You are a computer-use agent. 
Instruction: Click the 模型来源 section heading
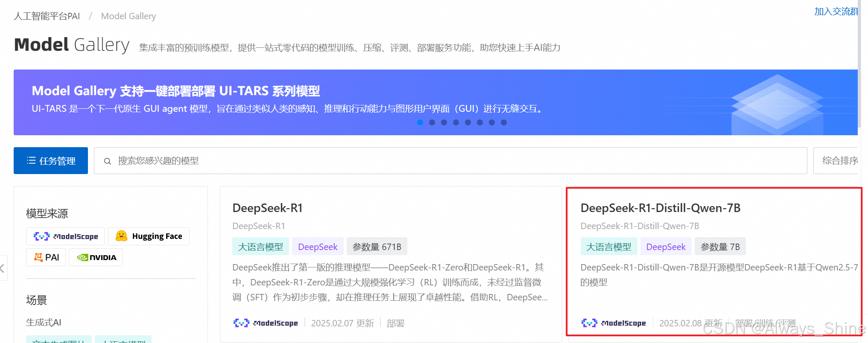47,213
